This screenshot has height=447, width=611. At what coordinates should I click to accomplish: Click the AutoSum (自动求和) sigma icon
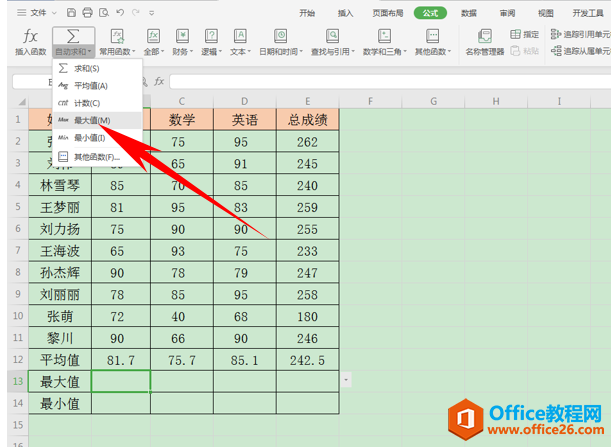[x=73, y=37]
